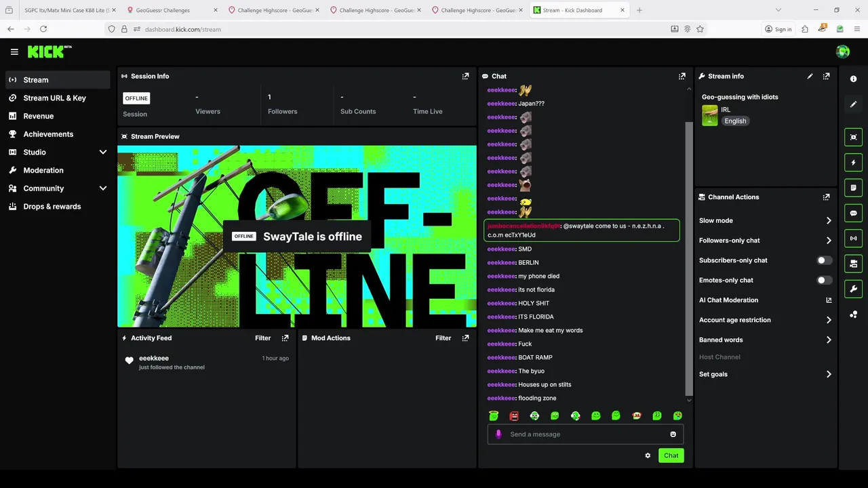Pop out the Channel Actions panel

pos(826,197)
